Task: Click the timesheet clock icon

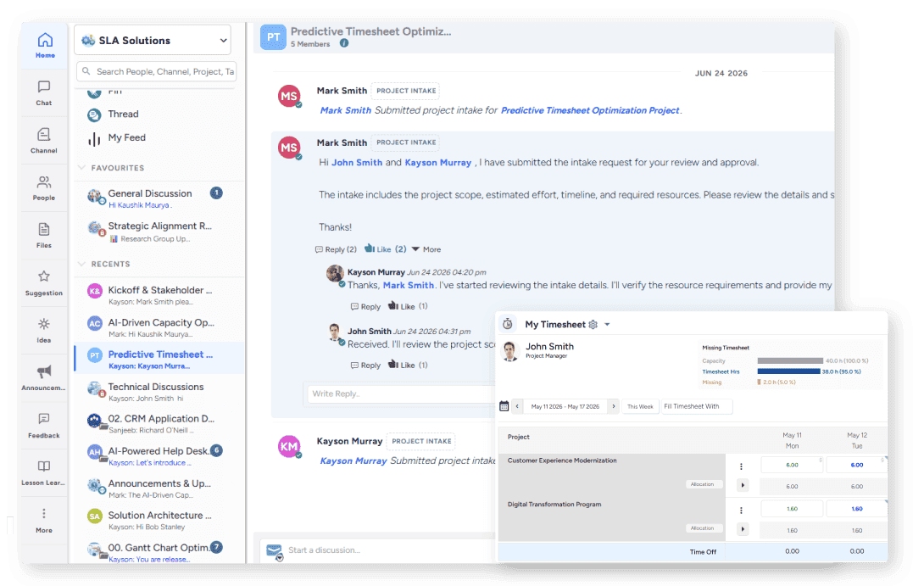Action: 508,324
